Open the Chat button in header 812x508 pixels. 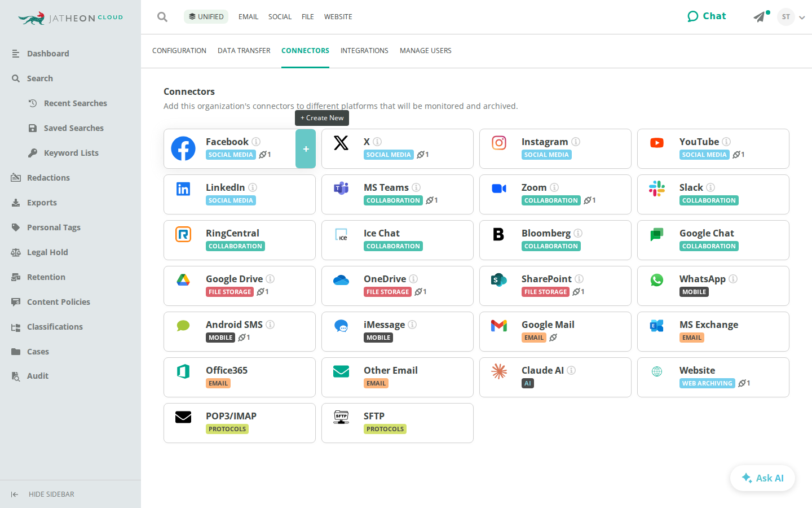coord(707,16)
